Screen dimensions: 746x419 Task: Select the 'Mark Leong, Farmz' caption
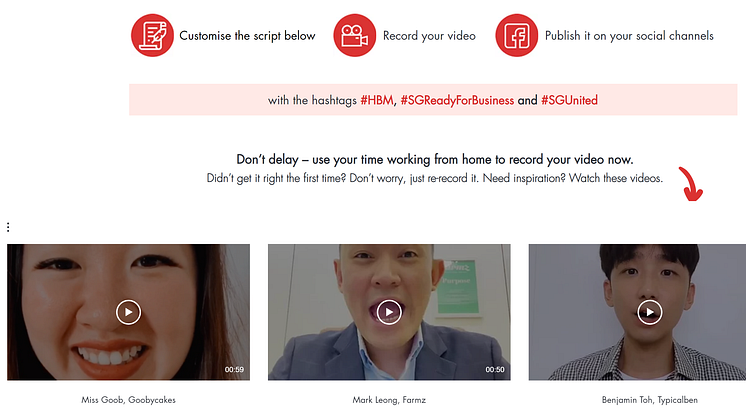click(389, 399)
